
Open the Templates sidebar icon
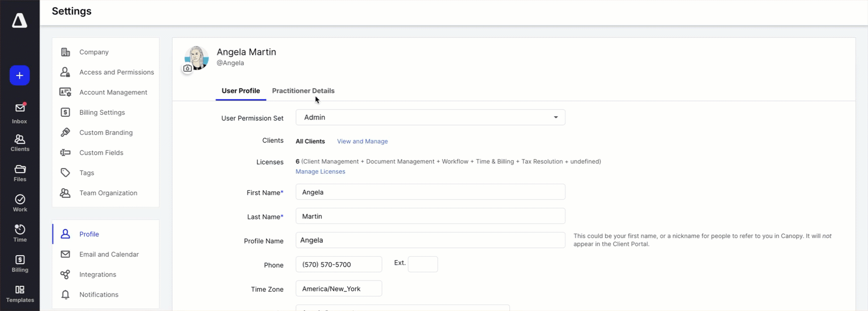pyautogui.click(x=20, y=294)
